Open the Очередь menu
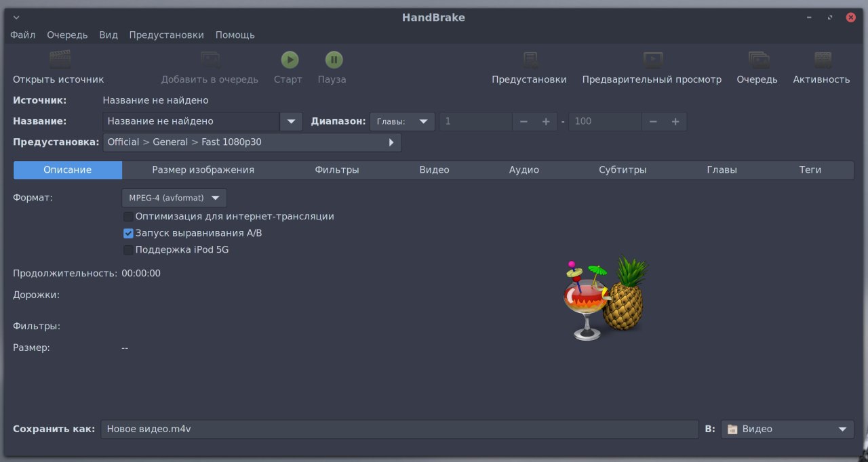 click(x=67, y=35)
